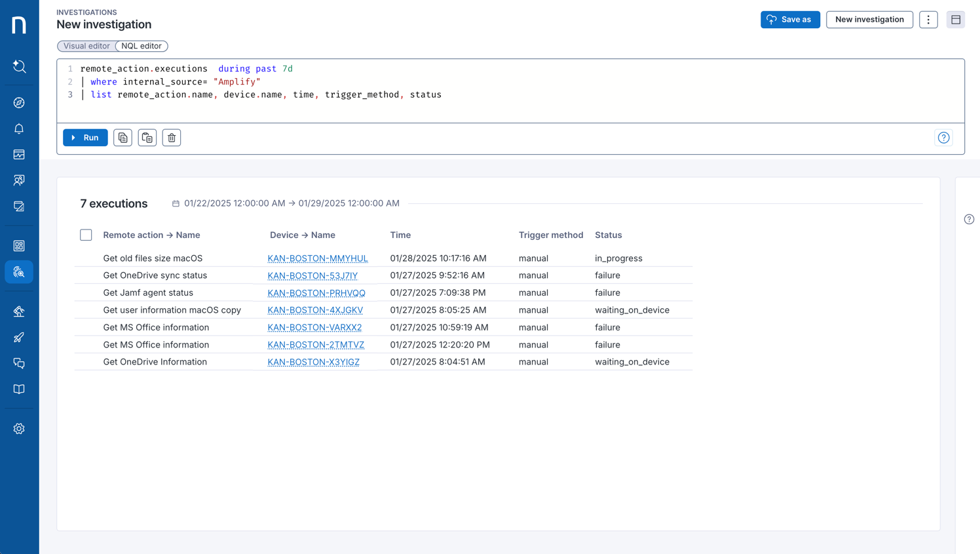Open the Nexthink notifications bell icon
980x554 pixels.
pyautogui.click(x=19, y=129)
